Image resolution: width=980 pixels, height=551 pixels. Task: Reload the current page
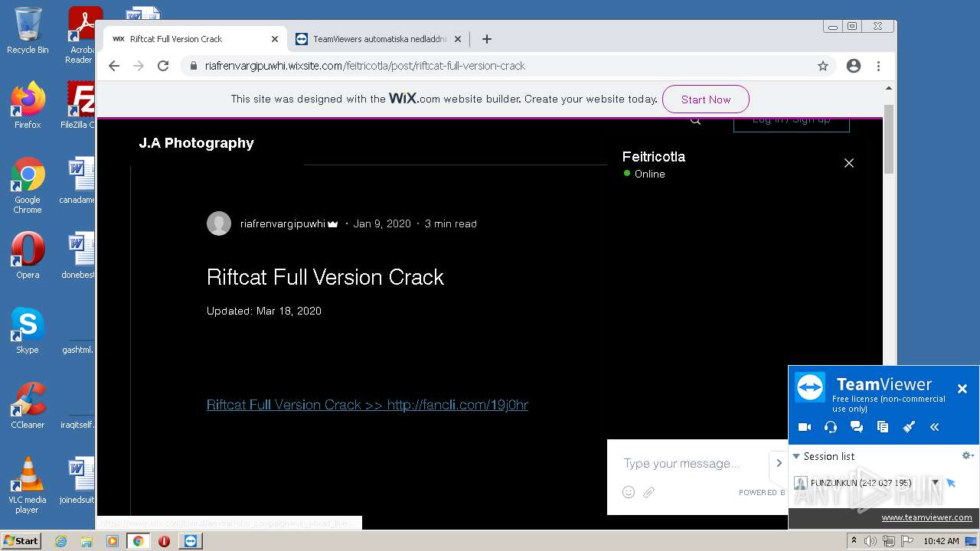click(163, 66)
